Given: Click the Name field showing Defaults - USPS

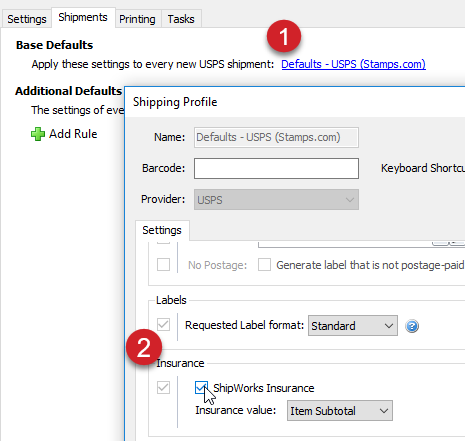Looking at the screenshot, I should coord(276,137).
